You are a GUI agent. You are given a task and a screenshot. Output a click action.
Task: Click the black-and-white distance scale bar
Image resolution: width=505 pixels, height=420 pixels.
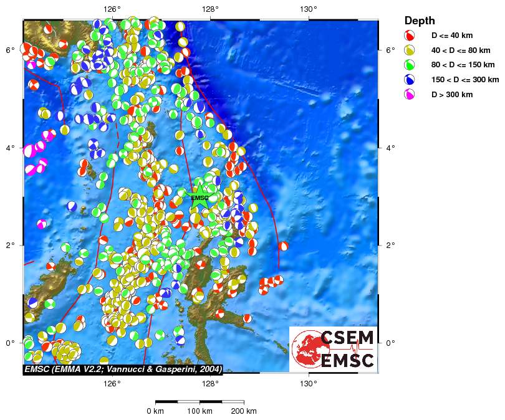click(x=199, y=402)
